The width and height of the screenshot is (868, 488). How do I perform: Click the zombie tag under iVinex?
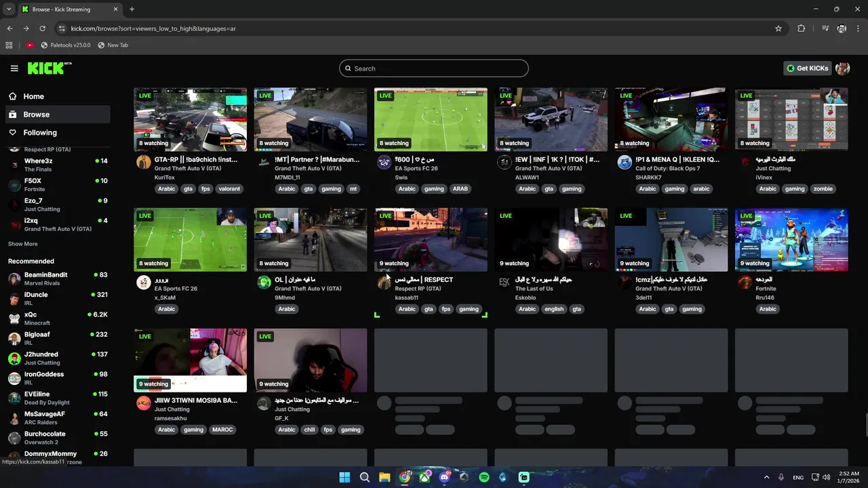pyautogui.click(x=823, y=189)
